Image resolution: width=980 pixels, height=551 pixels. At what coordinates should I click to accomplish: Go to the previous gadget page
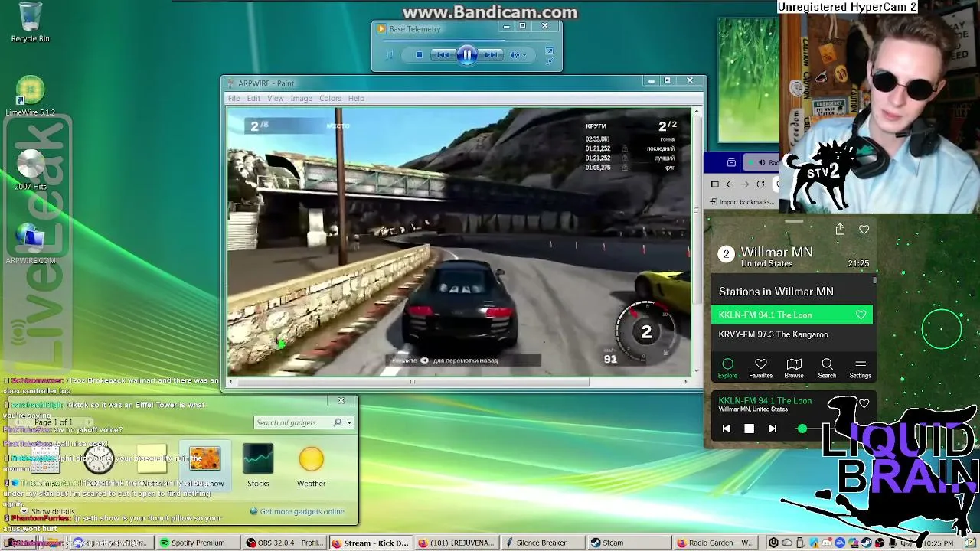click(18, 422)
